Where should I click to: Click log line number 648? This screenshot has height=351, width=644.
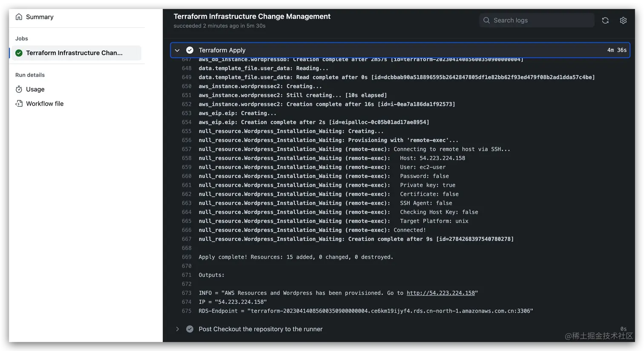click(x=187, y=68)
